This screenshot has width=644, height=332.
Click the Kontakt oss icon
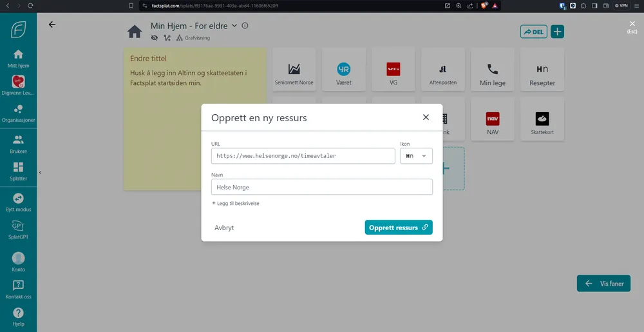[18, 285]
